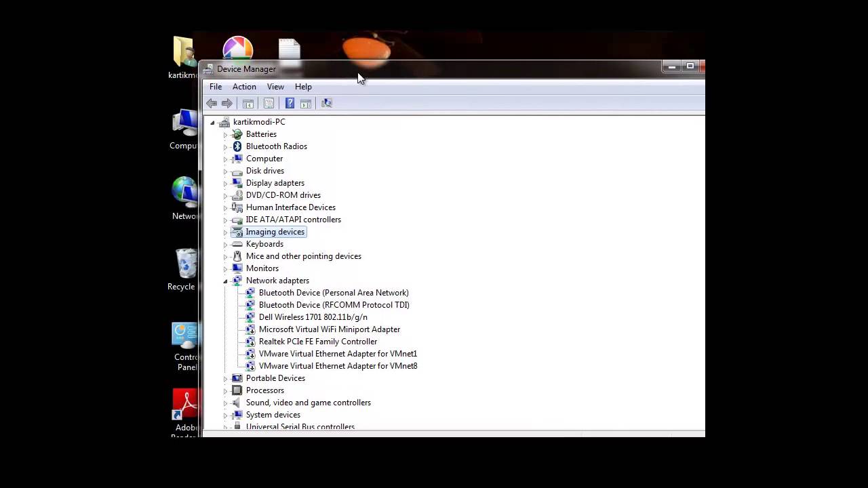Expand the Sound, video and game controllers

[225, 403]
